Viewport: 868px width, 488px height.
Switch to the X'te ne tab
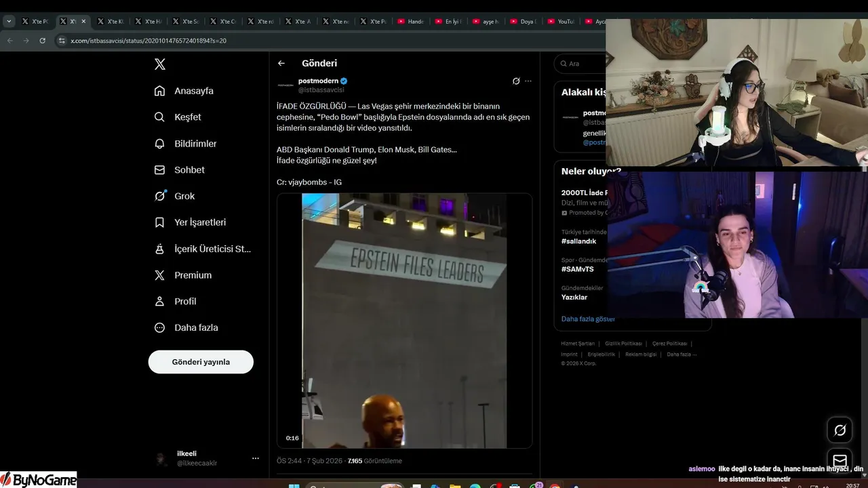336,22
